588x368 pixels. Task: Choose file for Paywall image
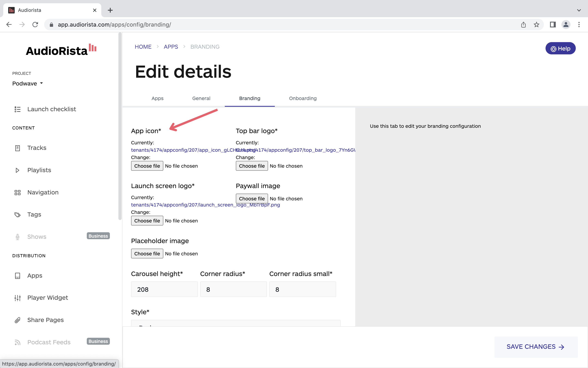pyautogui.click(x=252, y=199)
